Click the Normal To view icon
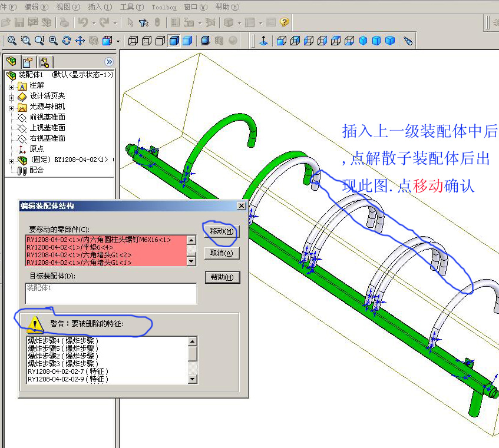Viewport: 499px width, 448px height. pos(263,41)
